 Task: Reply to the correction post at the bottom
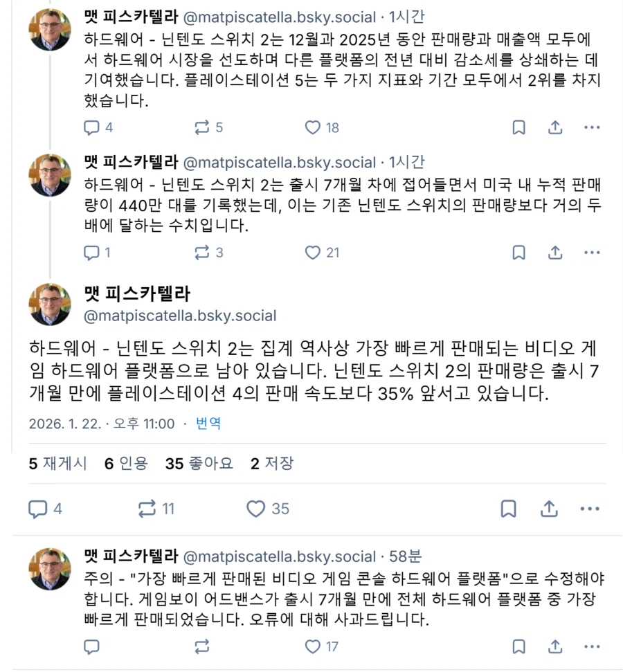click(x=93, y=647)
